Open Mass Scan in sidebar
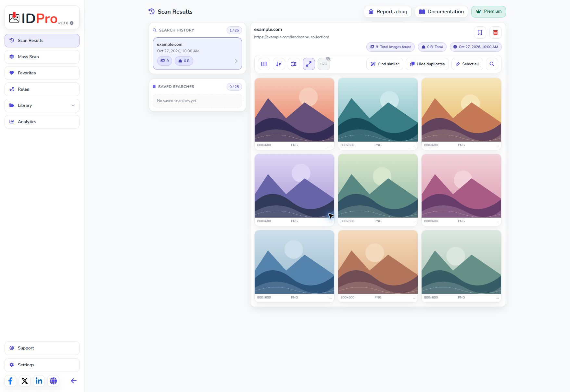 [x=42, y=57]
